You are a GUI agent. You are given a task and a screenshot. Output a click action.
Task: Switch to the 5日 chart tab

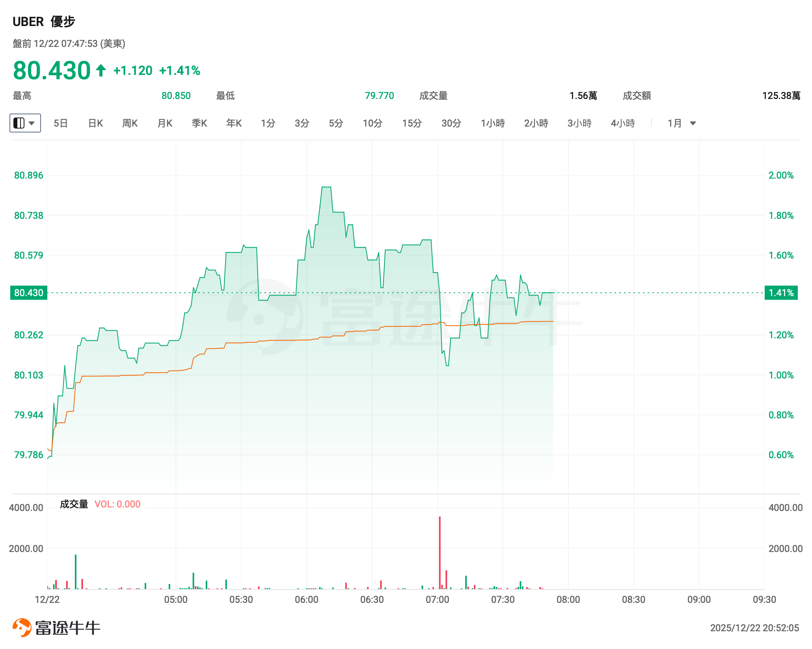[61, 123]
